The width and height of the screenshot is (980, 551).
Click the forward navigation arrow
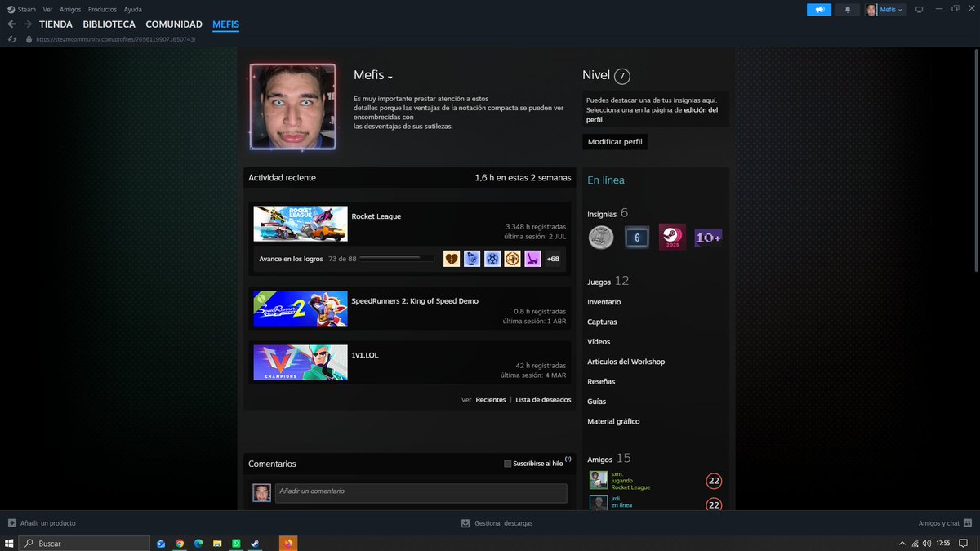point(28,24)
